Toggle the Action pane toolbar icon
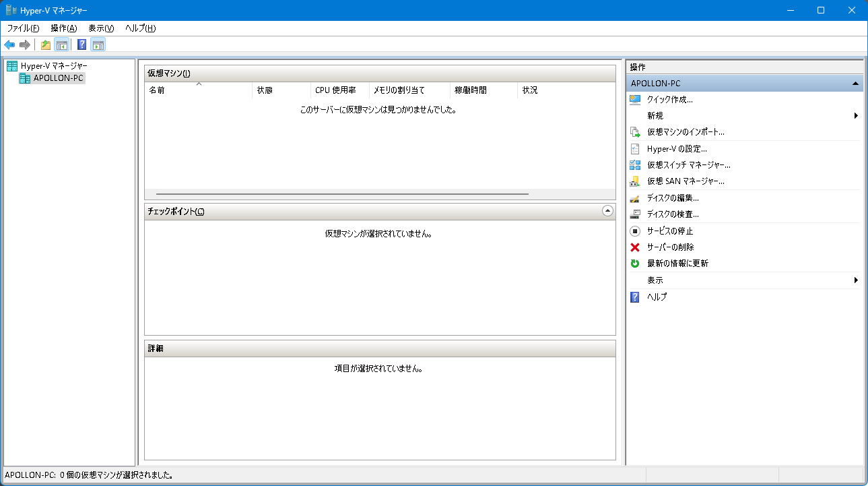Screen dimensions: 868x486 (98, 45)
